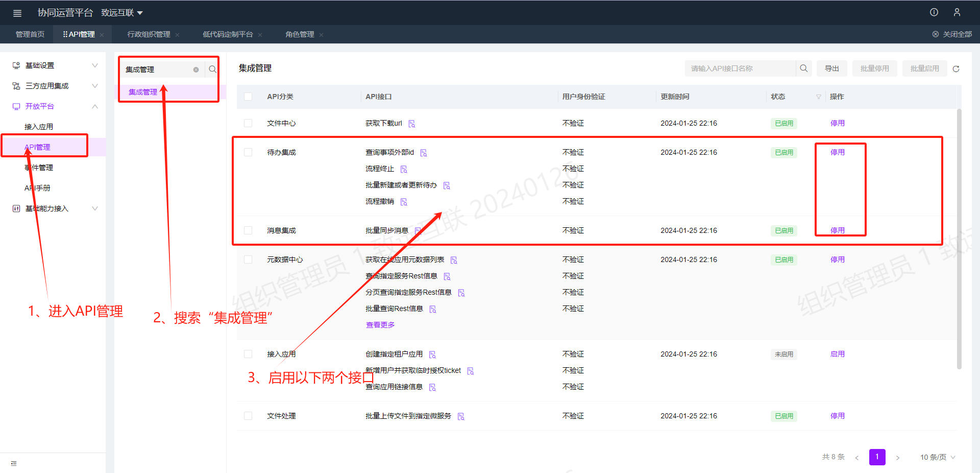Click search magnifier next to API name input
The height and width of the screenshot is (473, 980).
click(803, 68)
